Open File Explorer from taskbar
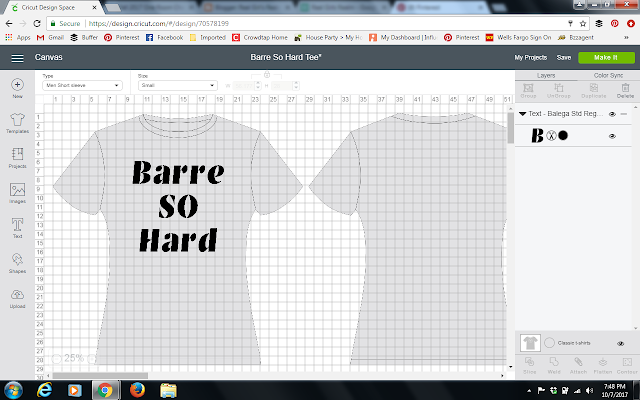The image size is (640, 400). (168, 390)
